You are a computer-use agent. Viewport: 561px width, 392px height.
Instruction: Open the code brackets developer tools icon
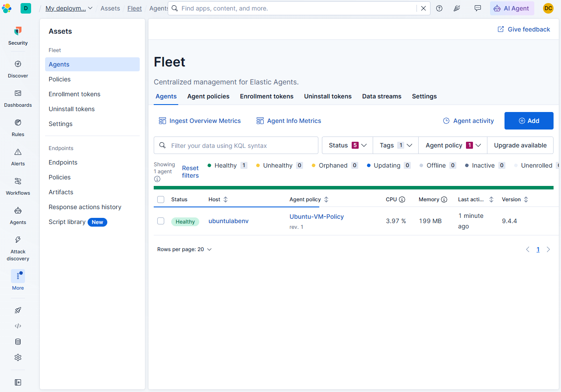click(18, 326)
